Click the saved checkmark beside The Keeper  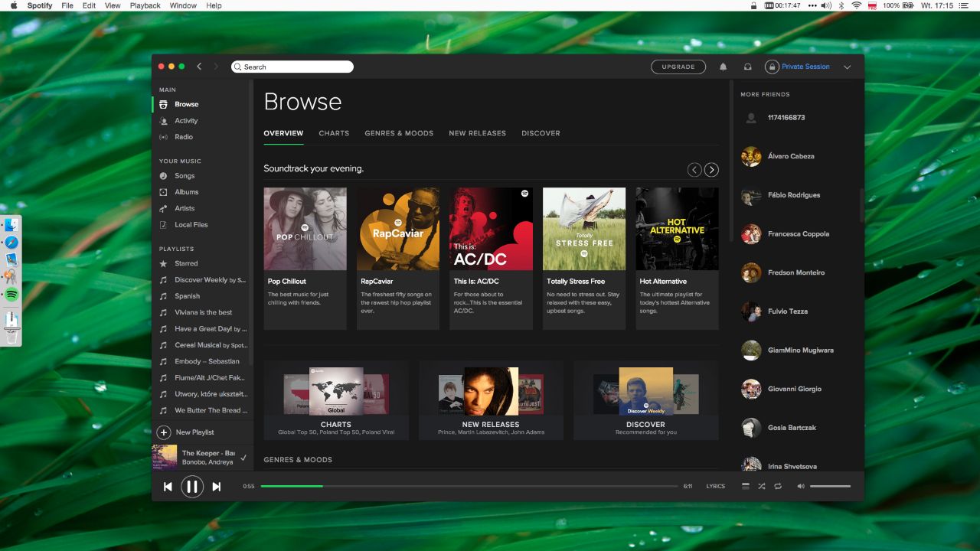[243, 458]
